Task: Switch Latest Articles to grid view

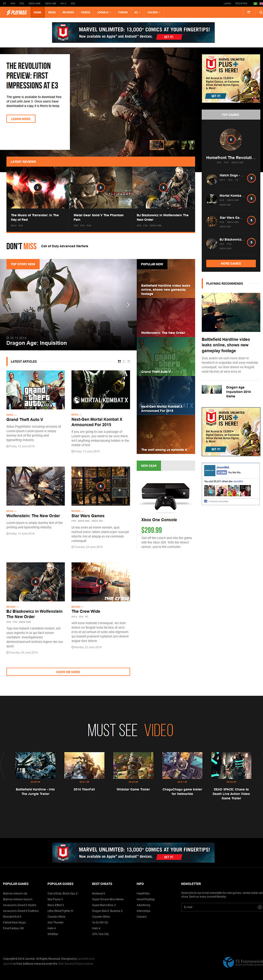Action: 119,361
